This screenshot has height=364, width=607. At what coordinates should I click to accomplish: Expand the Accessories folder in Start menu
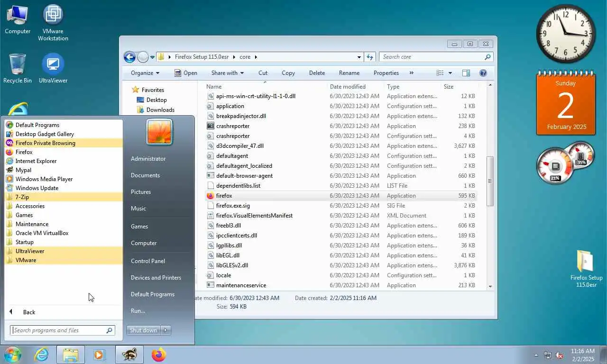click(64, 206)
